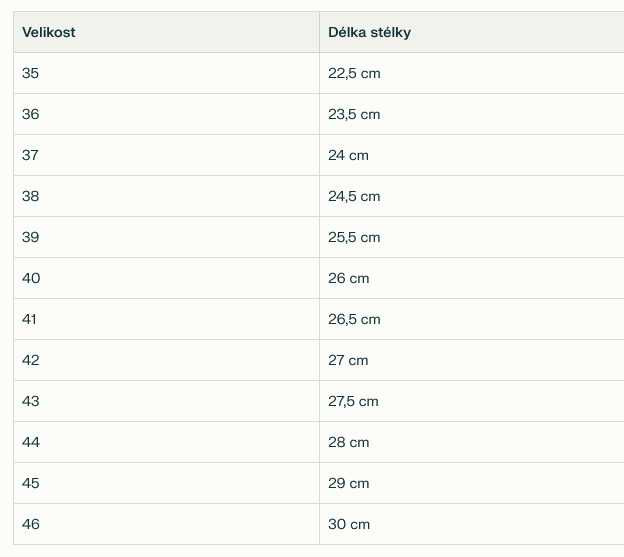Select size 36 cell
Viewport: 624px width, 557px height.
click(31, 114)
